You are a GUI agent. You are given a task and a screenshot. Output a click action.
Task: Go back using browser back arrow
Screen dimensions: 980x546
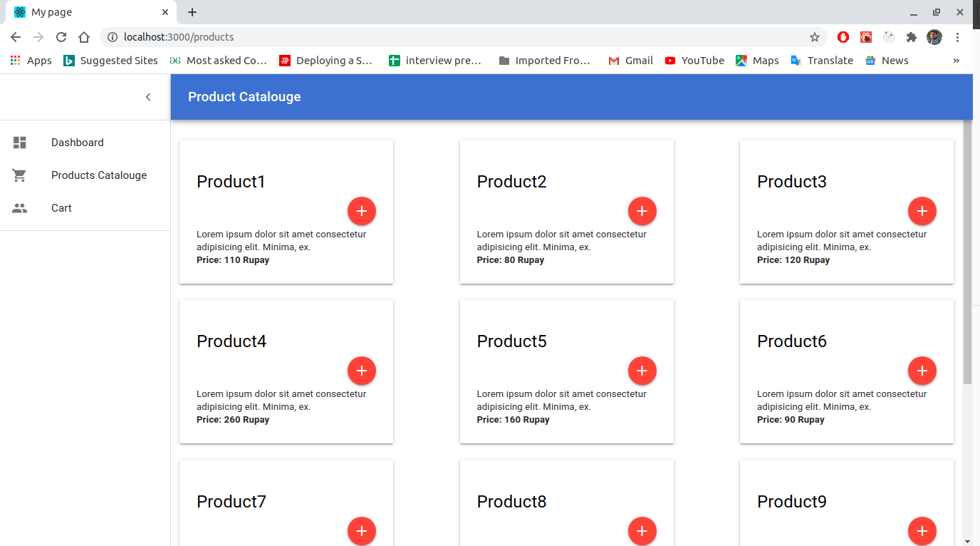coord(16,37)
